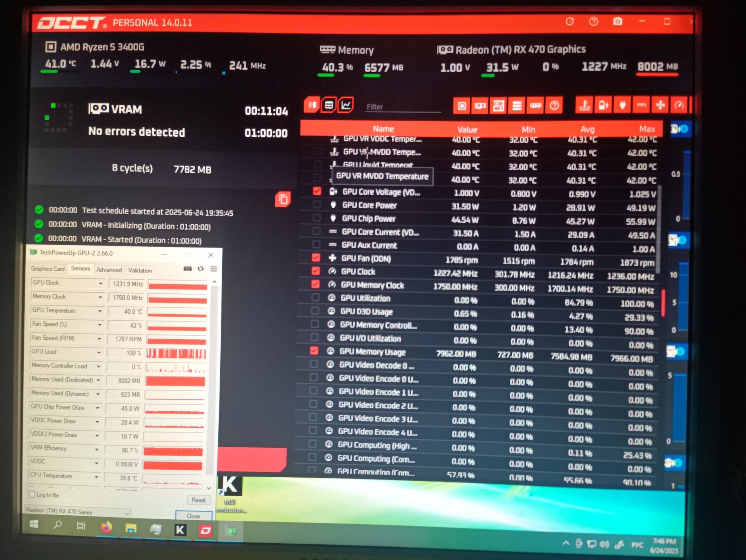Click GPU-Z refresh sensors icon
Viewport: 746px width, 560px height.
point(200,269)
